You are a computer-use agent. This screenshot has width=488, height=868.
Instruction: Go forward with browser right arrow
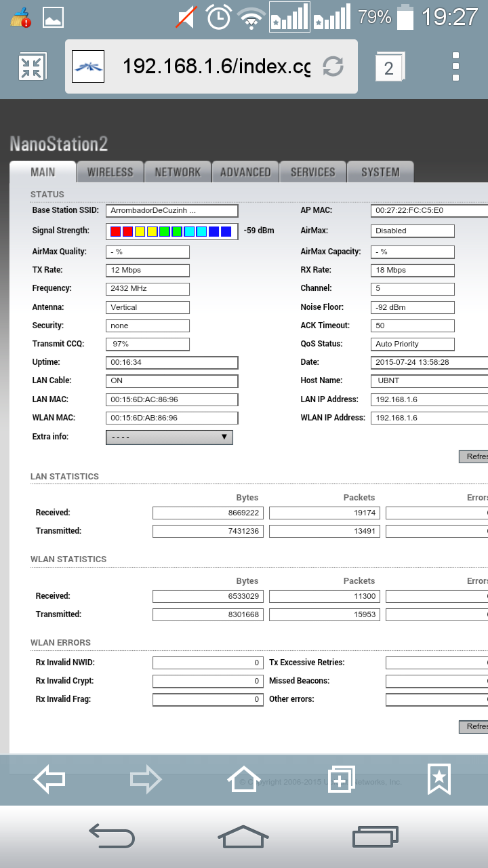(146, 779)
